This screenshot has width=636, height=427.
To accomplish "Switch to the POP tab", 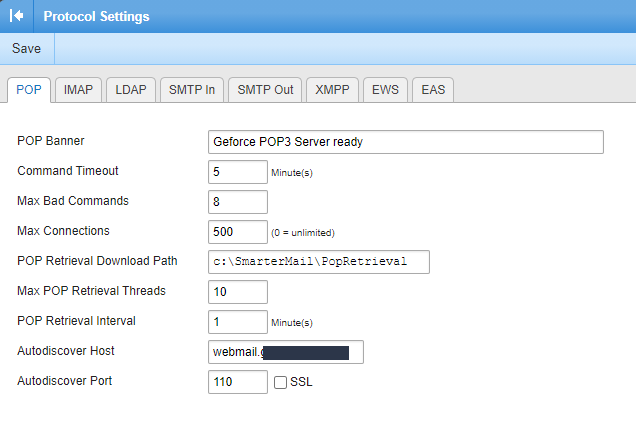I will pos(29,89).
